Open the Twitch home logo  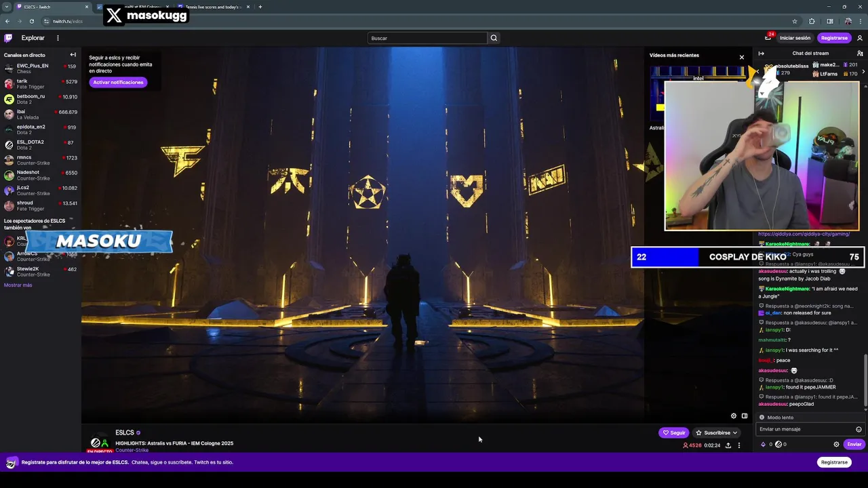click(x=8, y=38)
